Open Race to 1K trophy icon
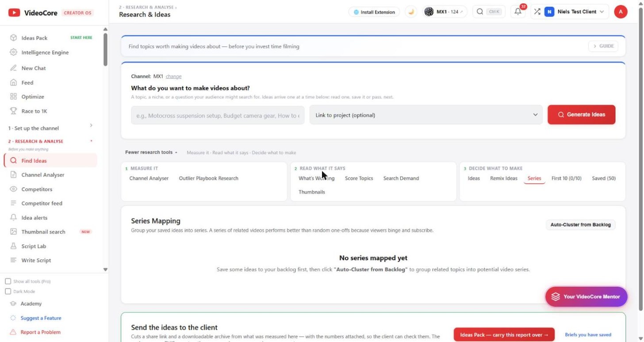644x342 pixels. pyautogui.click(x=13, y=111)
